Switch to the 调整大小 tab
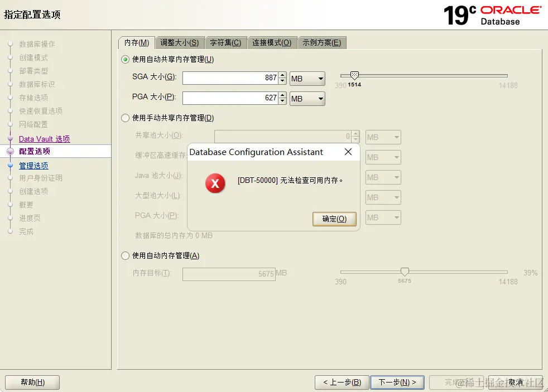 (180, 42)
